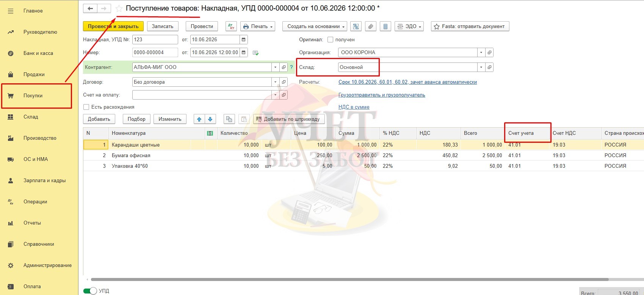Expand the ЭДО dropdown
Viewport: 644px width, 295px height.
tap(409, 27)
